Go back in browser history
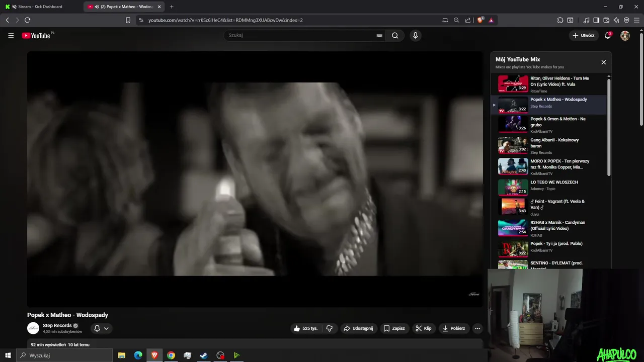This screenshot has height=362, width=644. [7, 20]
